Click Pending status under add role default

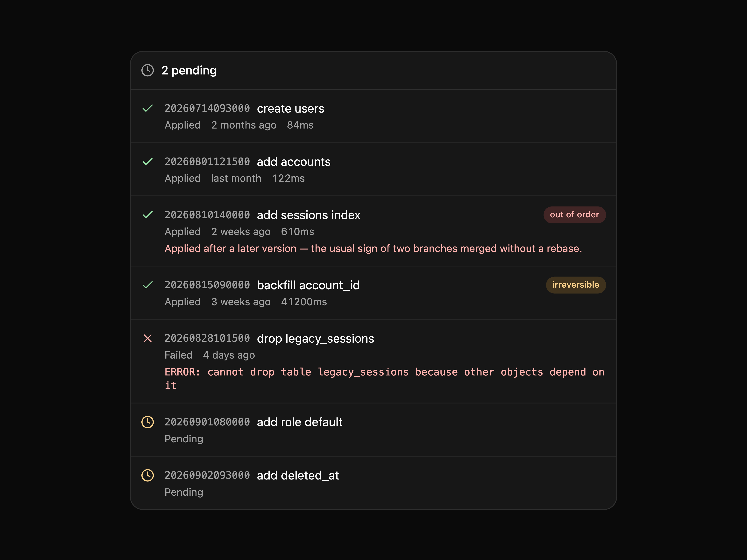[184, 439]
